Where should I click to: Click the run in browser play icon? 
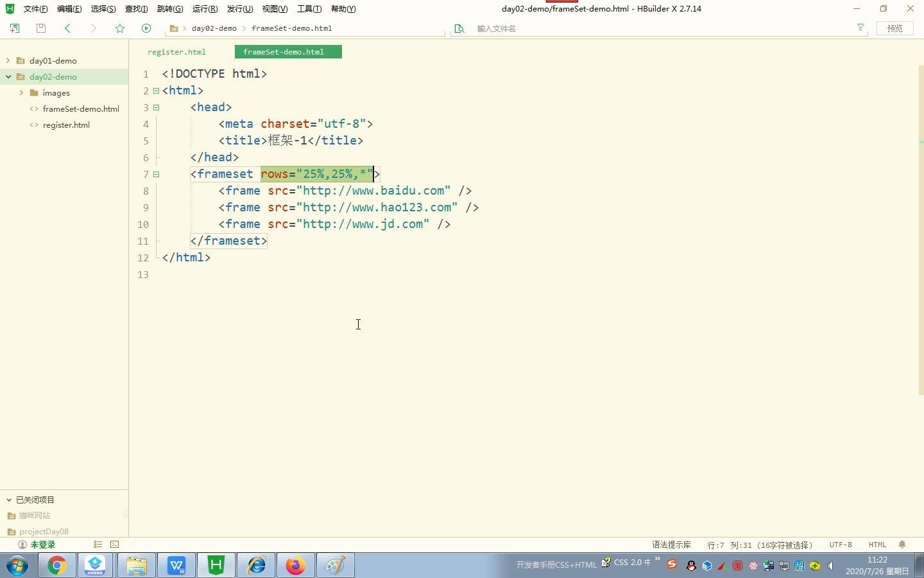(146, 28)
